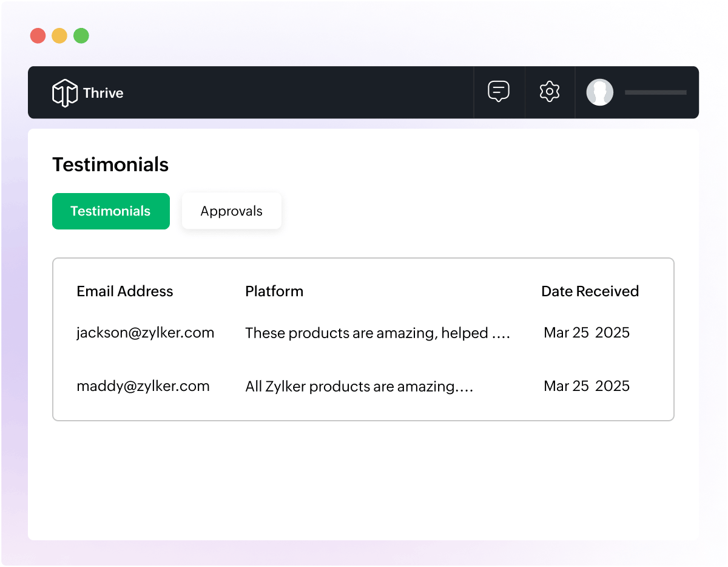Click the Thrive app name text

pyautogui.click(x=103, y=92)
